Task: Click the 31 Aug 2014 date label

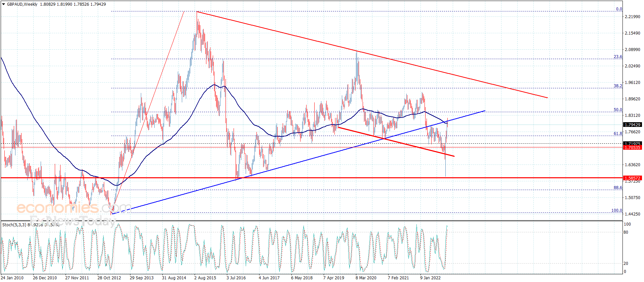Action: click(x=174, y=278)
